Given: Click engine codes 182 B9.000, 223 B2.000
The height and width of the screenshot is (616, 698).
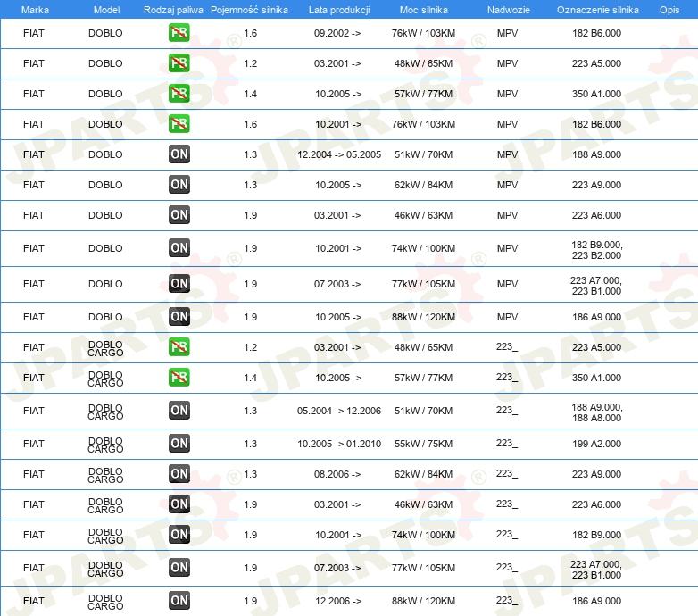Looking at the screenshot, I should (597, 250).
